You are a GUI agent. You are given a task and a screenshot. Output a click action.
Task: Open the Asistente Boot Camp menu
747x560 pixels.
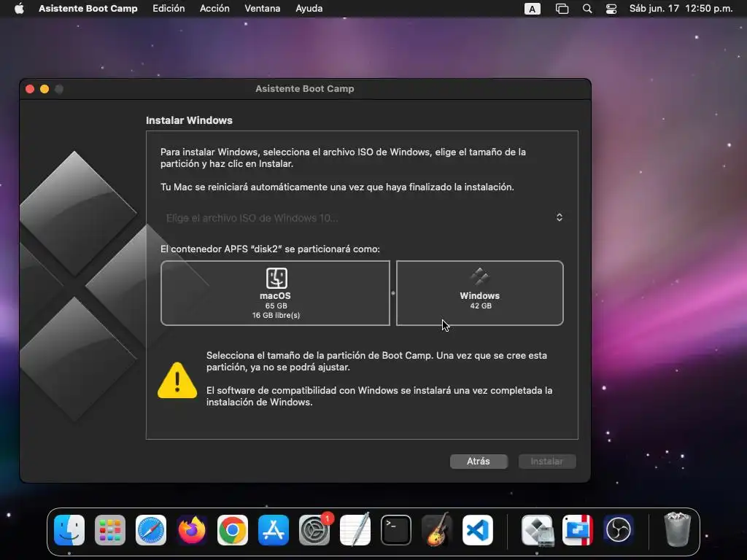[88, 8]
